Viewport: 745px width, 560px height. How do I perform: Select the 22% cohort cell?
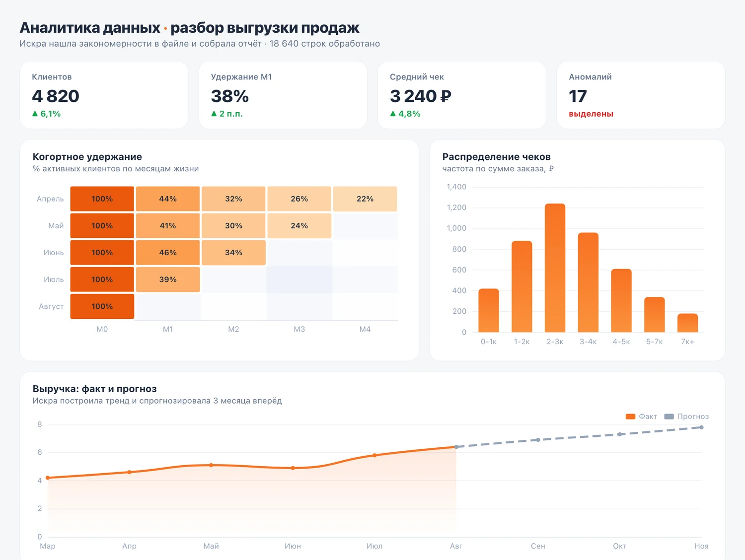pos(365,199)
